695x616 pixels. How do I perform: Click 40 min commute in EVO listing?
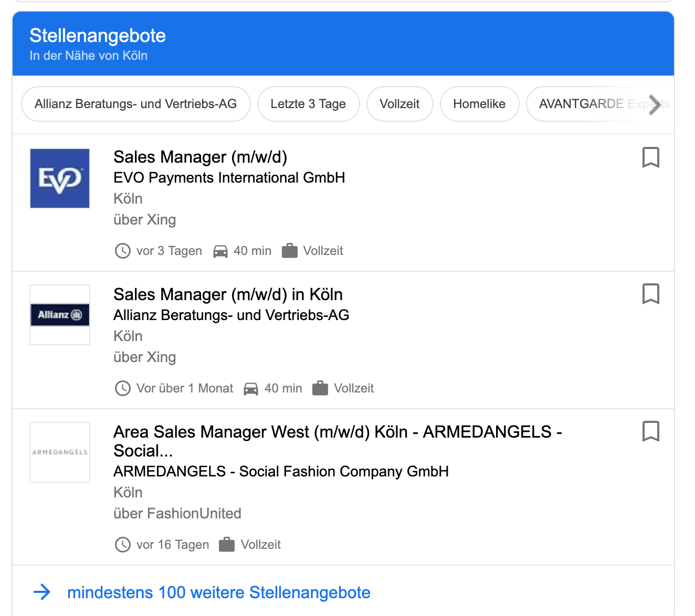[252, 251]
